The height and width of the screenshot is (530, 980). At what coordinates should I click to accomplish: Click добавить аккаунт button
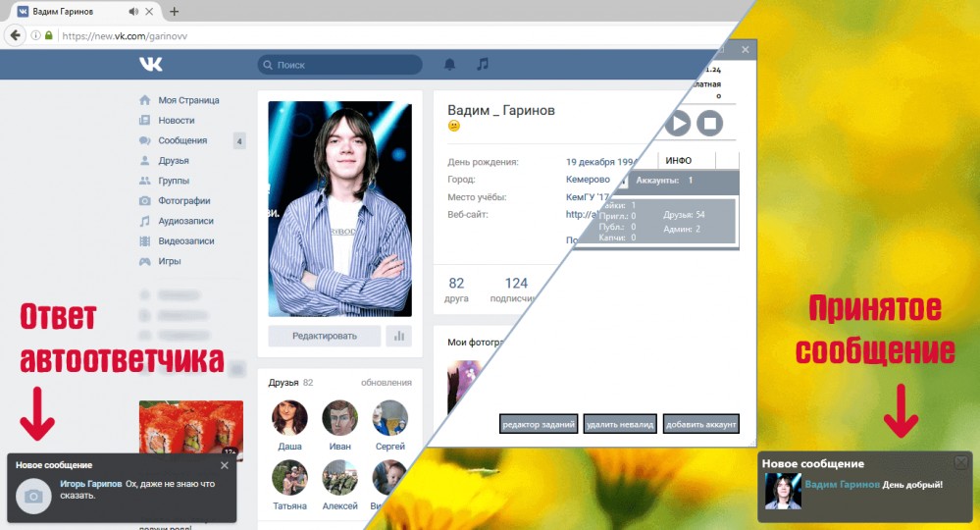(x=700, y=424)
